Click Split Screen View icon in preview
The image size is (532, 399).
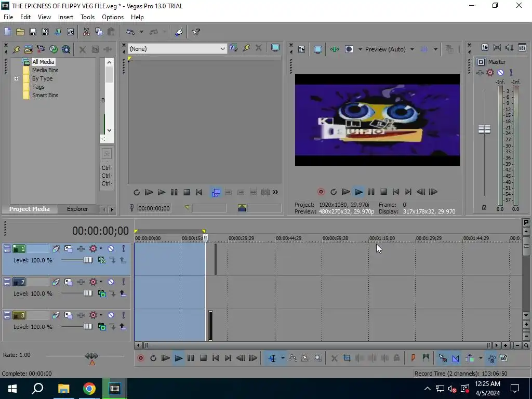click(x=349, y=49)
